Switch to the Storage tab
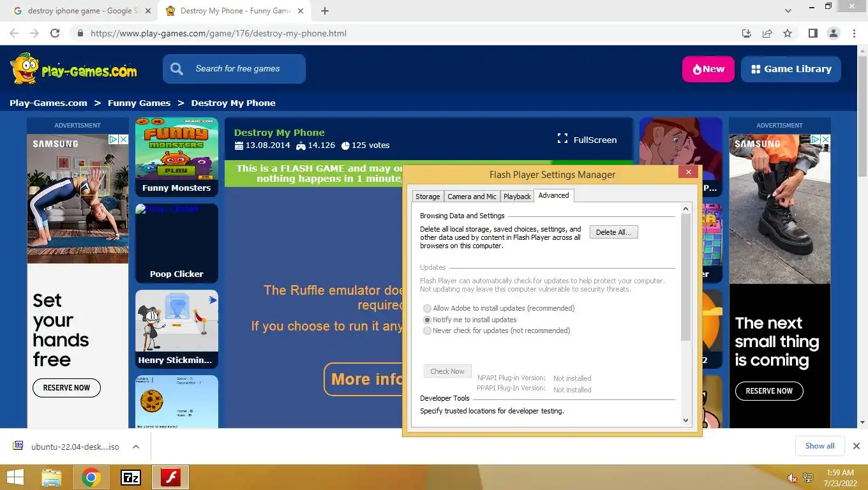The image size is (868, 490). [428, 197]
